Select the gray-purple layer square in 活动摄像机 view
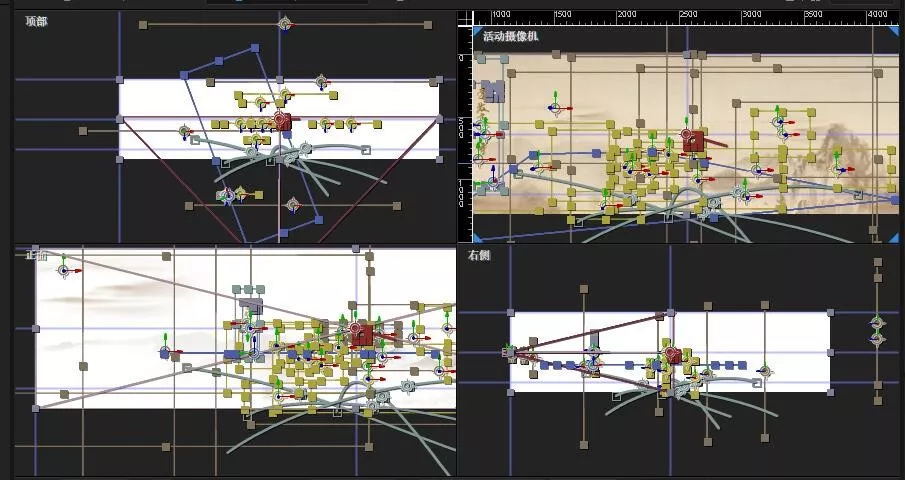This screenshot has width=905, height=480. (494, 91)
